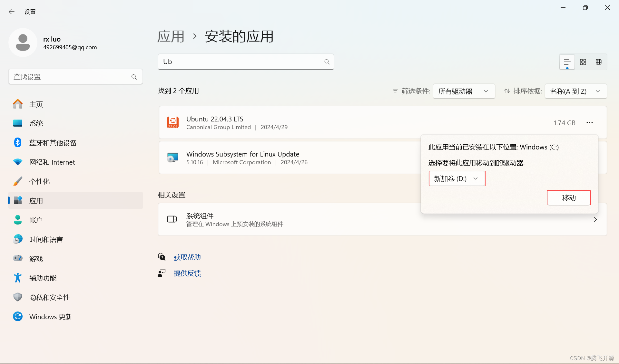
Task: Switch to grid view layout icon
Action: (x=583, y=62)
